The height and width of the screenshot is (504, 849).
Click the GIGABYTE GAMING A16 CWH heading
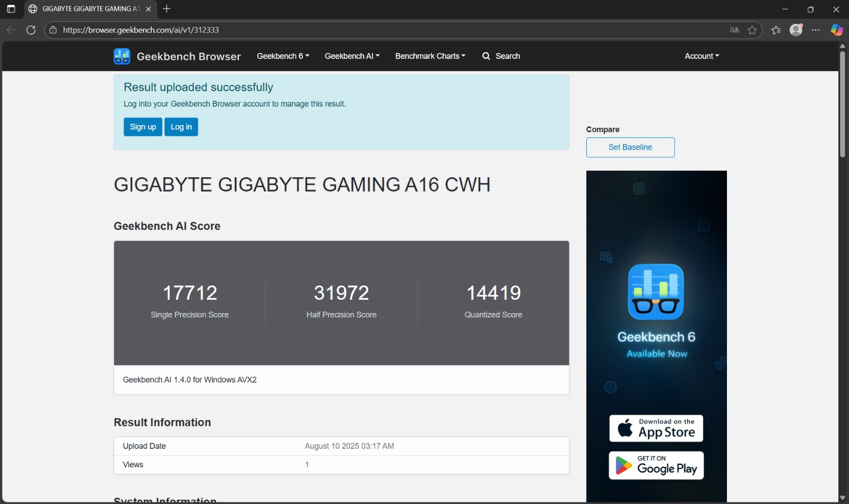tap(302, 185)
